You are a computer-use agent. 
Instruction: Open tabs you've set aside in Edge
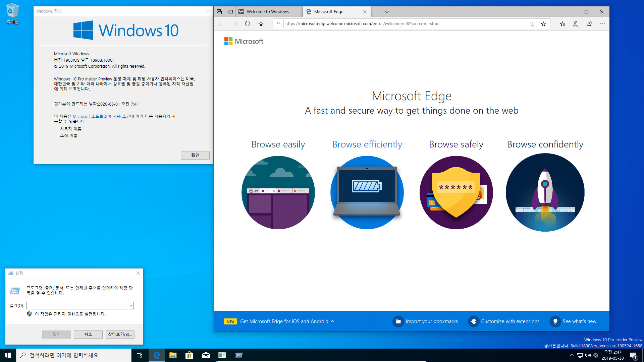tap(219, 12)
